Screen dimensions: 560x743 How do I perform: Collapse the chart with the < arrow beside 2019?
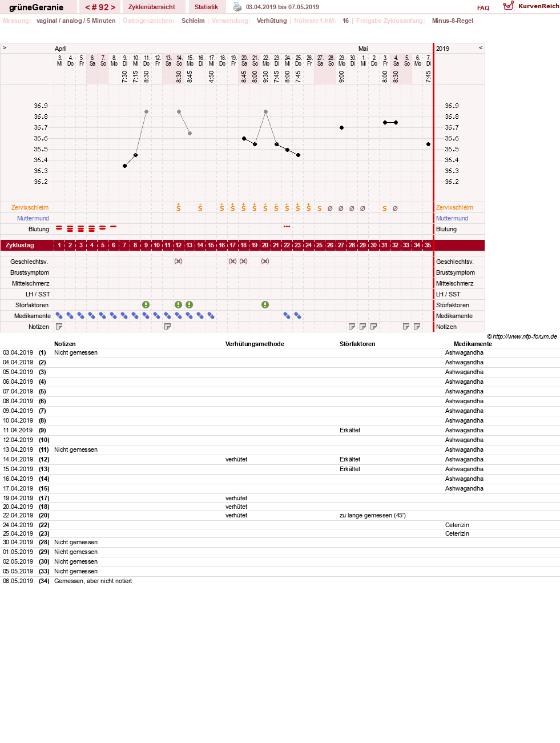481,48
